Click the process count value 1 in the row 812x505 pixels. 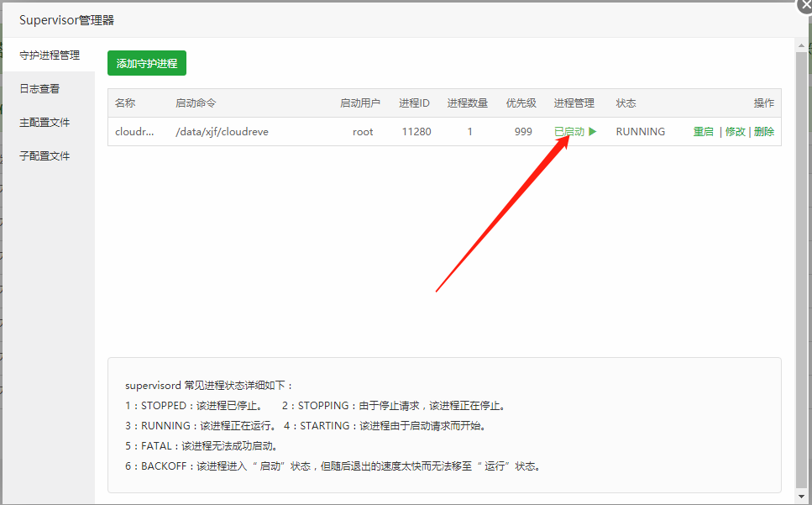pyautogui.click(x=469, y=132)
